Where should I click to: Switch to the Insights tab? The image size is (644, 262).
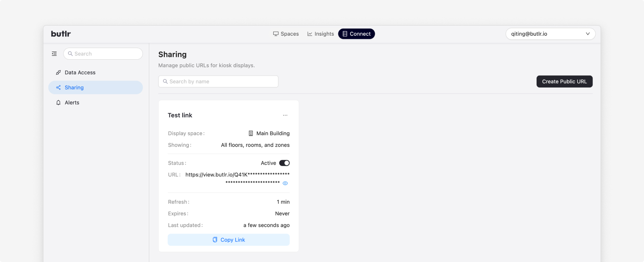coord(320,34)
